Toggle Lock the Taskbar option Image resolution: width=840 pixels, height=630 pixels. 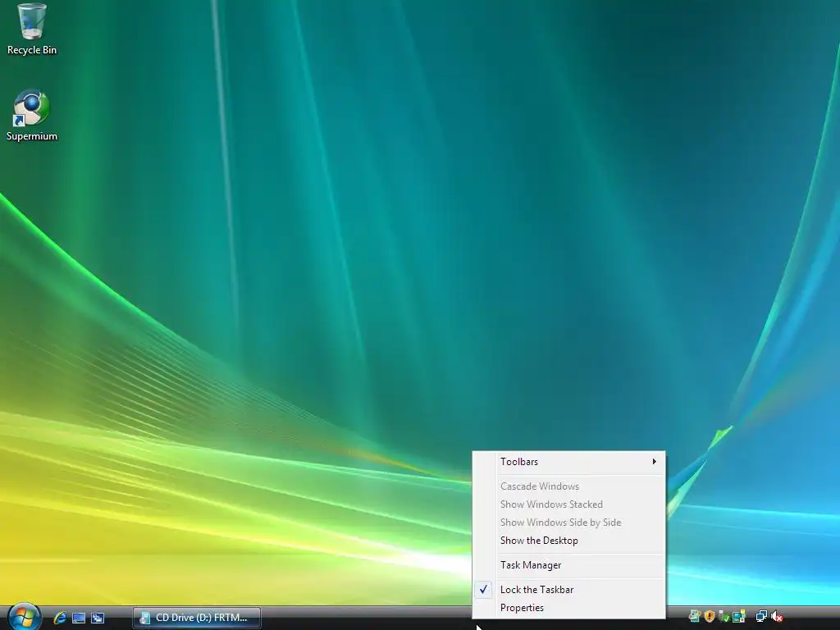pyautogui.click(x=569, y=590)
